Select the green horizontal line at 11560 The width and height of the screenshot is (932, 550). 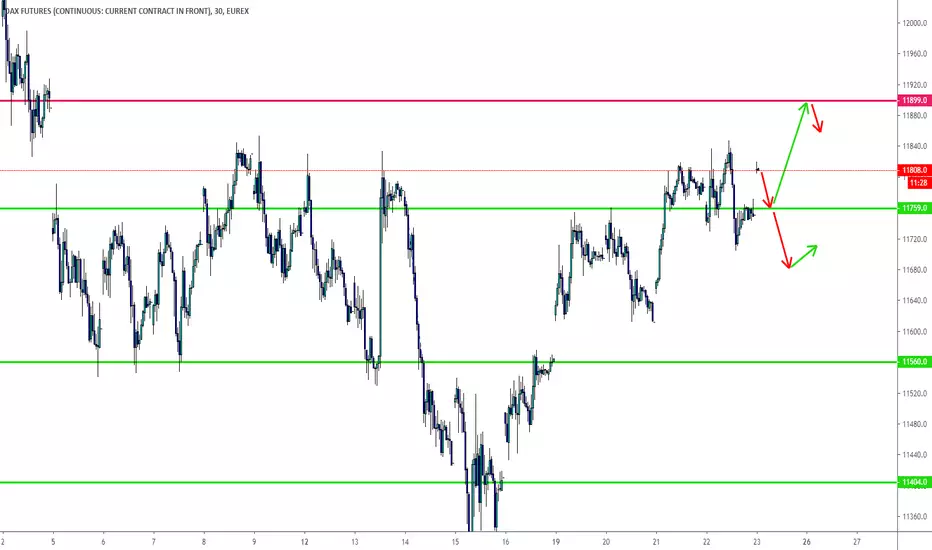click(x=448, y=362)
